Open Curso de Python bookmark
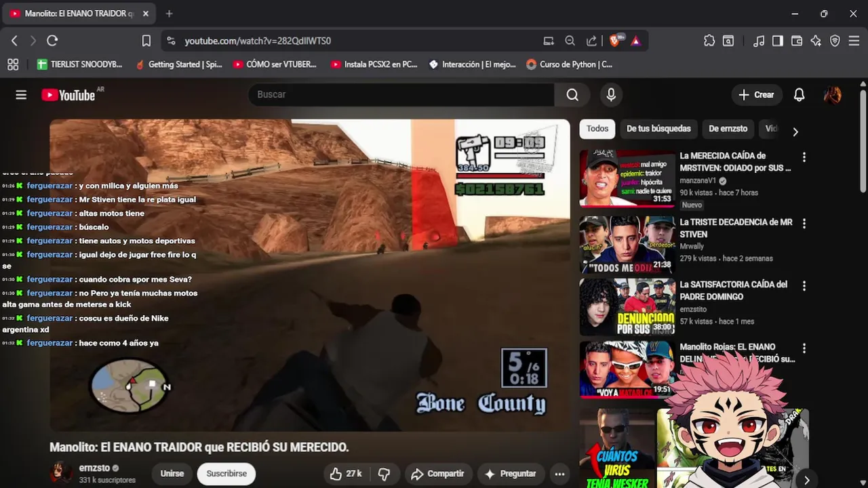This screenshot has height=488, width=868. coord(570,64)
